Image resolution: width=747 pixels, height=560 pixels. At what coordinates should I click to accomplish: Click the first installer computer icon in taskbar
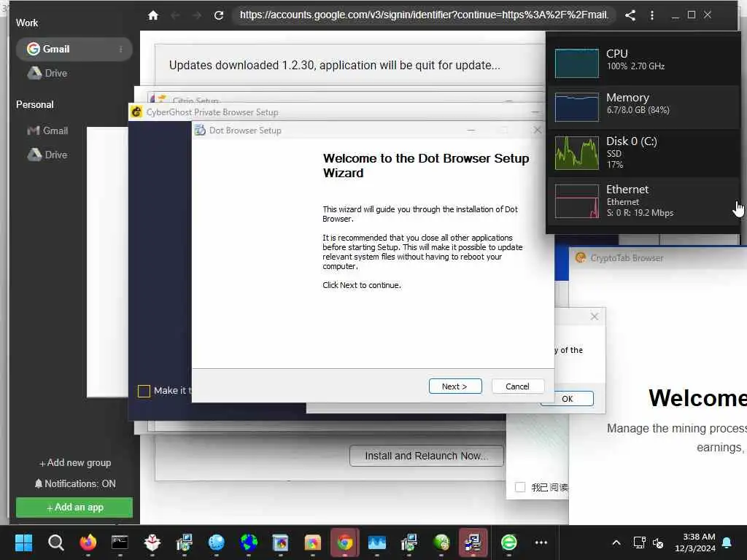(184, 542)
